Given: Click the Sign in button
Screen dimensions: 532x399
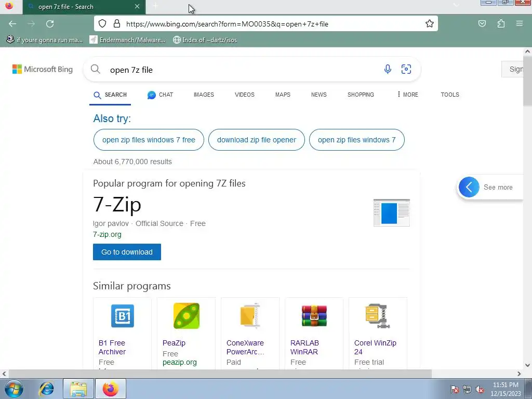Looking at the screenshot, I should pos(513,69).
